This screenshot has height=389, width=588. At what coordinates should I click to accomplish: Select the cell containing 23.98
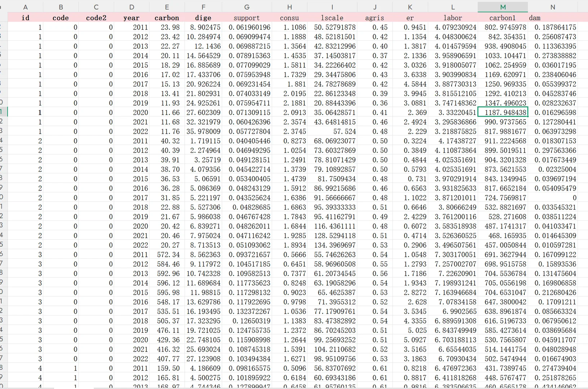(167, 27)
